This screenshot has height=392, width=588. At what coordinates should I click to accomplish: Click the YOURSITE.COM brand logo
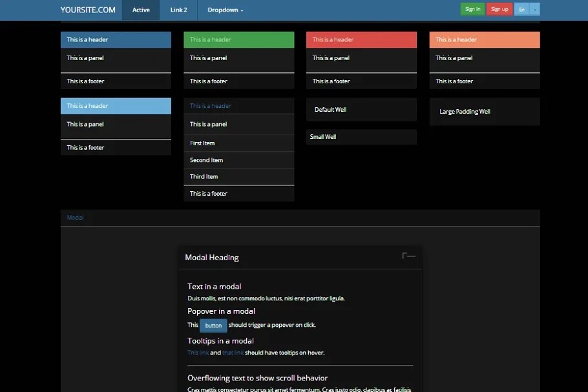[88, 10]
